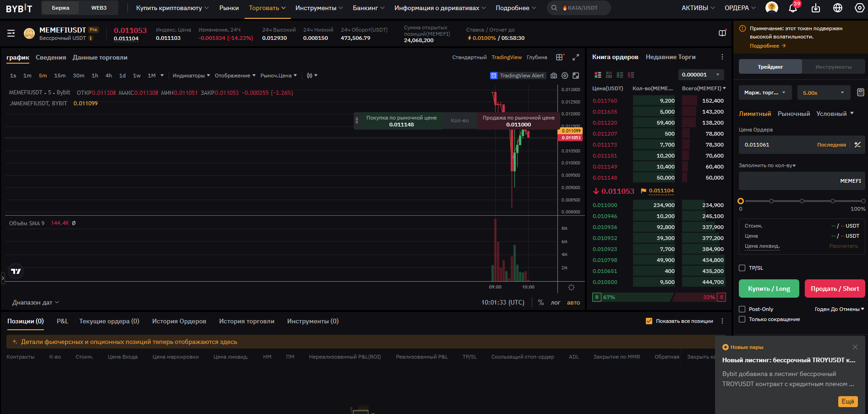Open margin mode 'Марж. торг...' dropdown
This screenshot has width=868, height=414.
pos(765,93)
